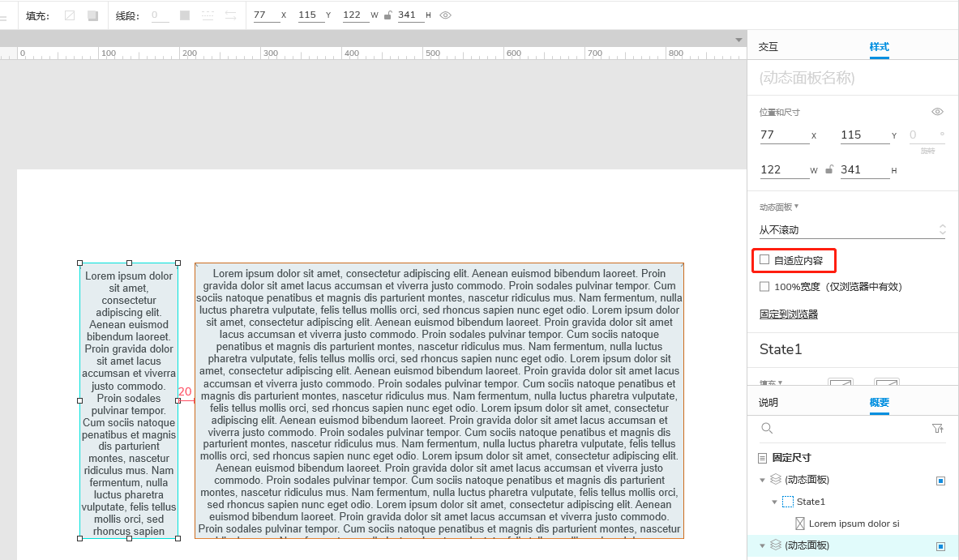
Task: Open the line color swatch in toolbar
Action: tap(185, 15)
